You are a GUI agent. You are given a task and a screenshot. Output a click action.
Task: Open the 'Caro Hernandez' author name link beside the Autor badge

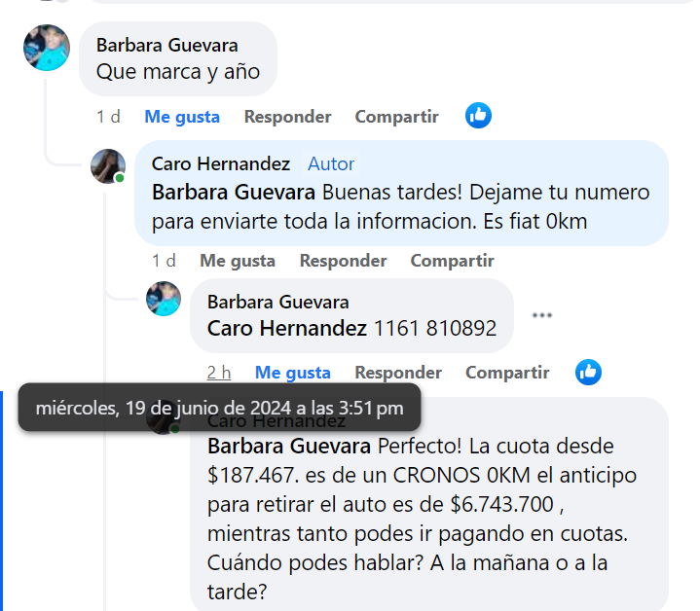coord(221,164)
